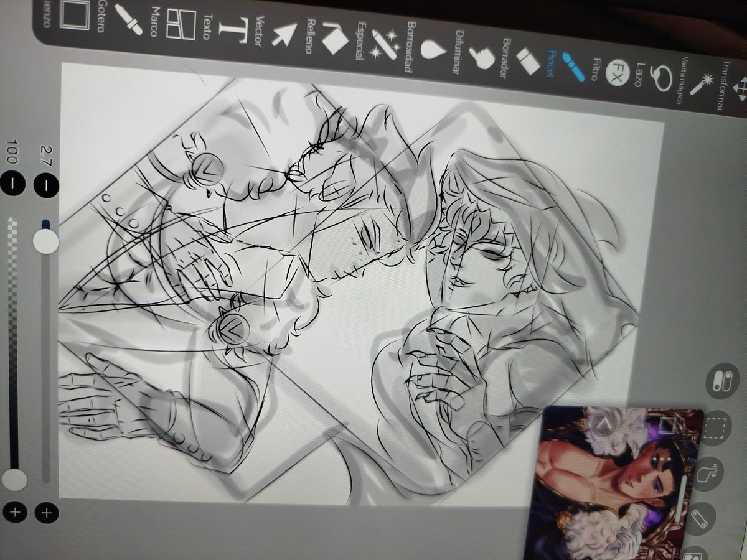Click the opacity slider knob
This screenshot has height=560, width=747.
coord(14,480)
